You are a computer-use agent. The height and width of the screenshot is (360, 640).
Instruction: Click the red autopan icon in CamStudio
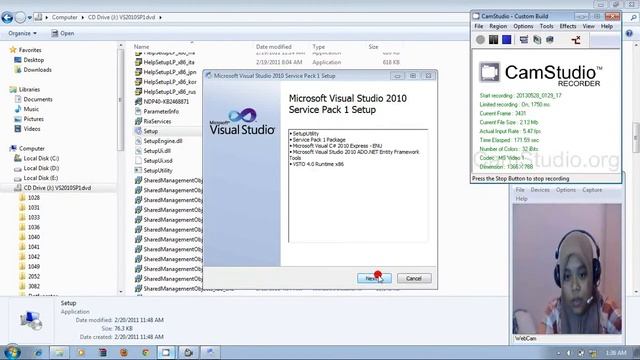click(576, 40)
